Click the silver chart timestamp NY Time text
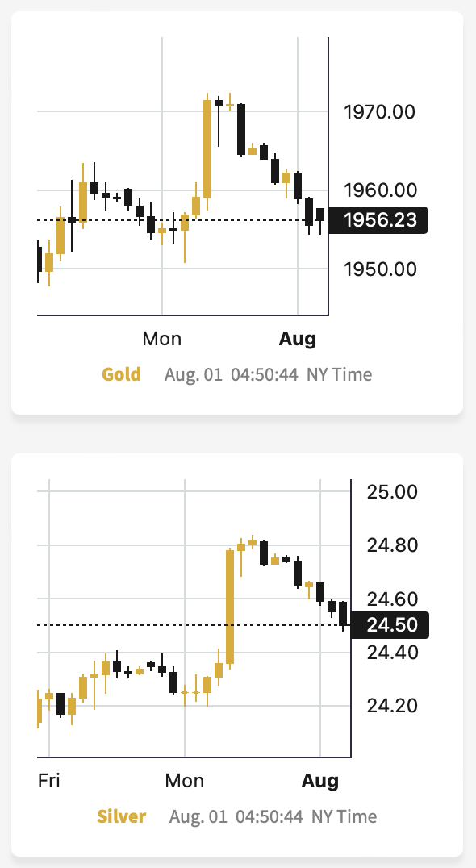 pyautogui.click(x=344, y=816)
